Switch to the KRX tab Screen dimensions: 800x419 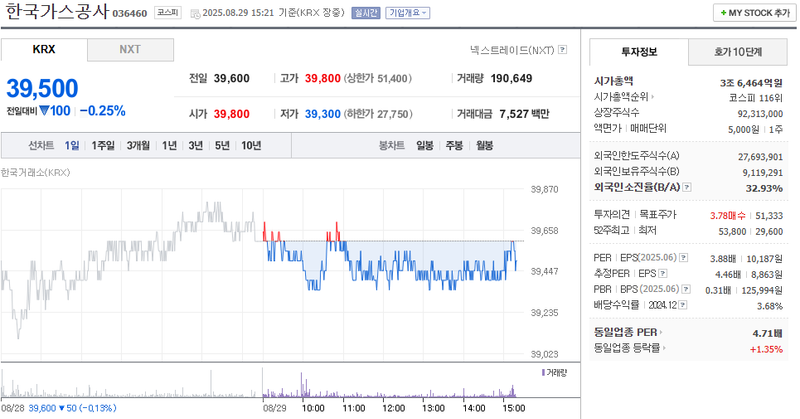pos(44,50)
